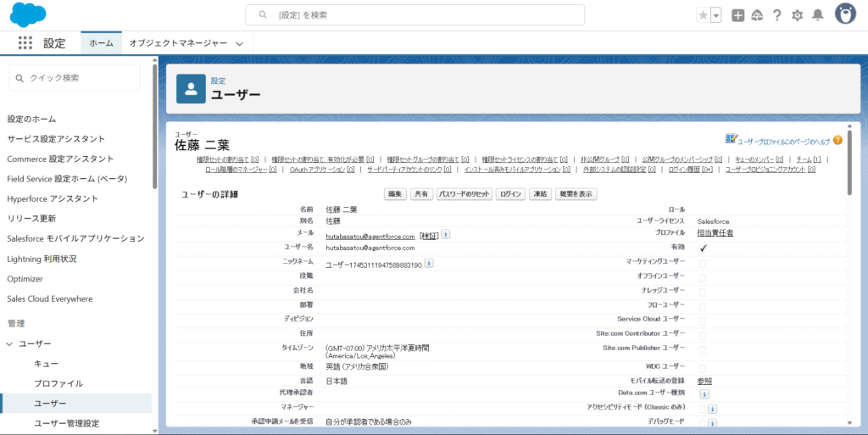Click the favorites star icon
This screenshot has height=435, width=868.
click(x=703, y=15)
